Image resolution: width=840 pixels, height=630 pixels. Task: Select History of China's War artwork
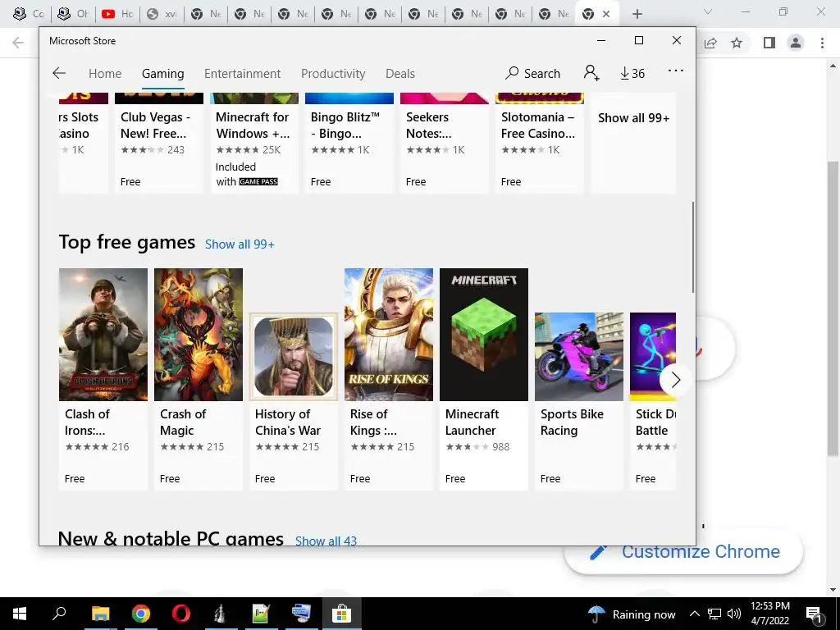tap(294, 357)
